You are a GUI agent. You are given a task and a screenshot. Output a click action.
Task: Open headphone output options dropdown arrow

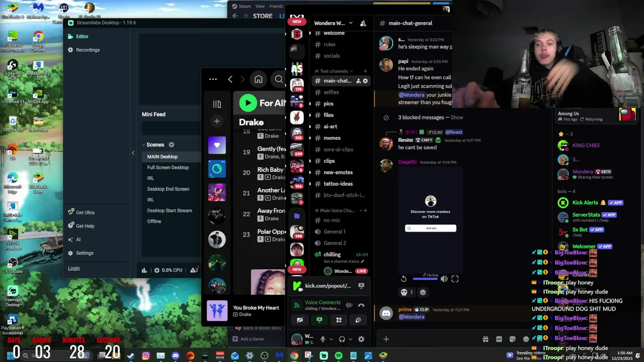click(350, 339)
